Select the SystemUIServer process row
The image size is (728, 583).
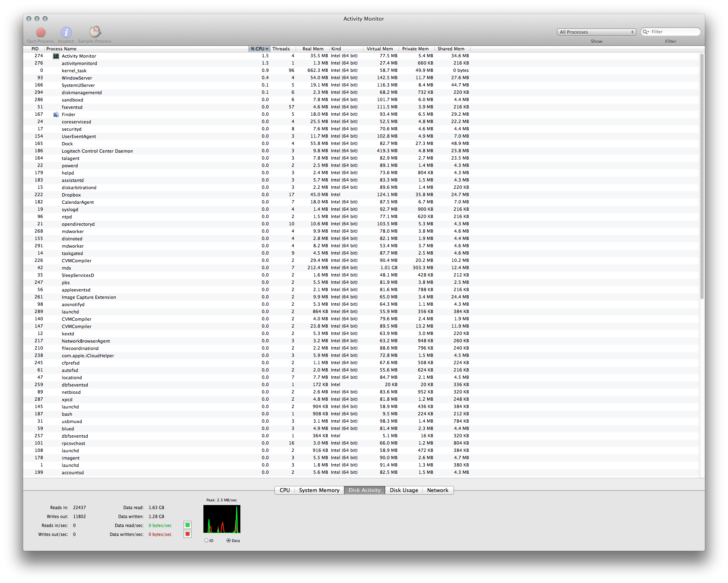(361, 85)
